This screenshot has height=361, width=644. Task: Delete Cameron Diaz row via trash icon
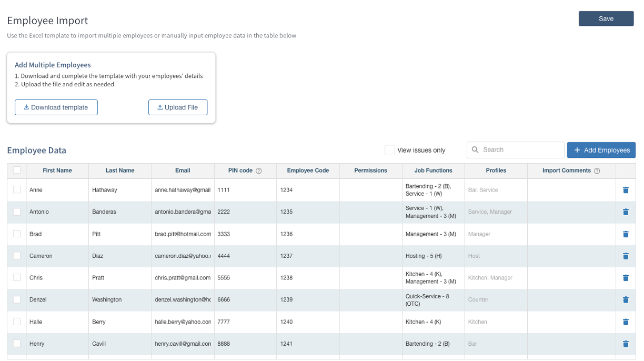[626, 256]
